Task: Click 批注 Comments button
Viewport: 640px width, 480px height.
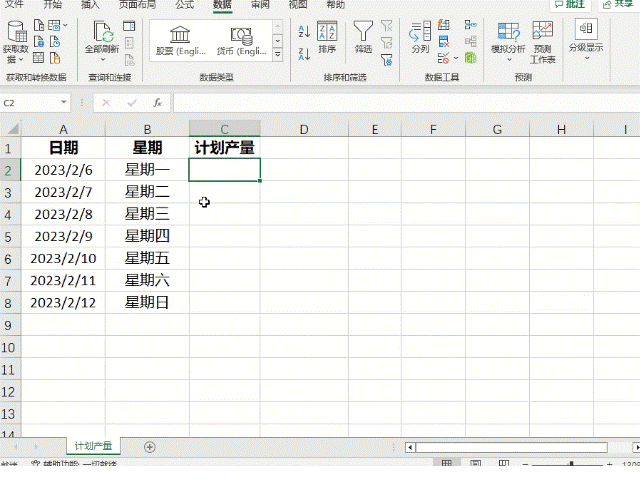Action: pos(570,4)
